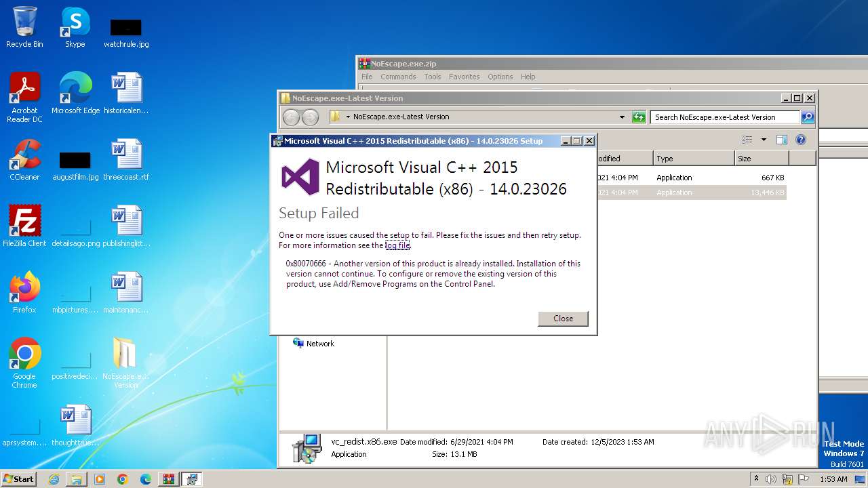This screenshot has height=488, width=868.
Task: Select the publishinglitt Word document icon
Action: 126,226
